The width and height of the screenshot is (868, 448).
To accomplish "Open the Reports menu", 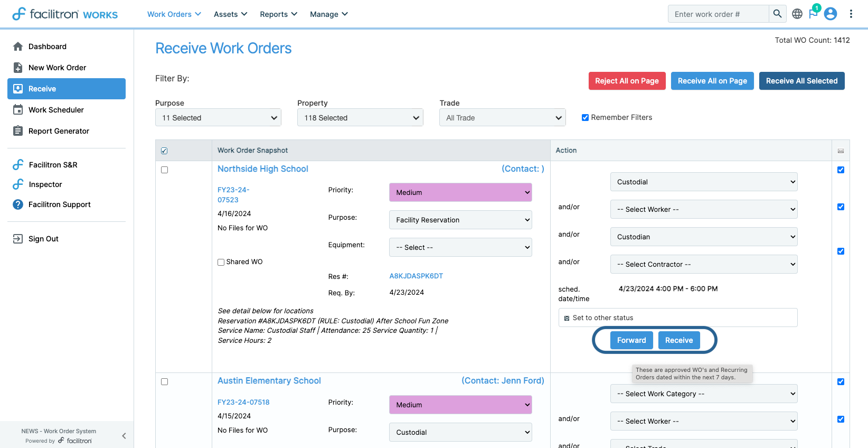I will pyautogui.click(x=278, y=14).
